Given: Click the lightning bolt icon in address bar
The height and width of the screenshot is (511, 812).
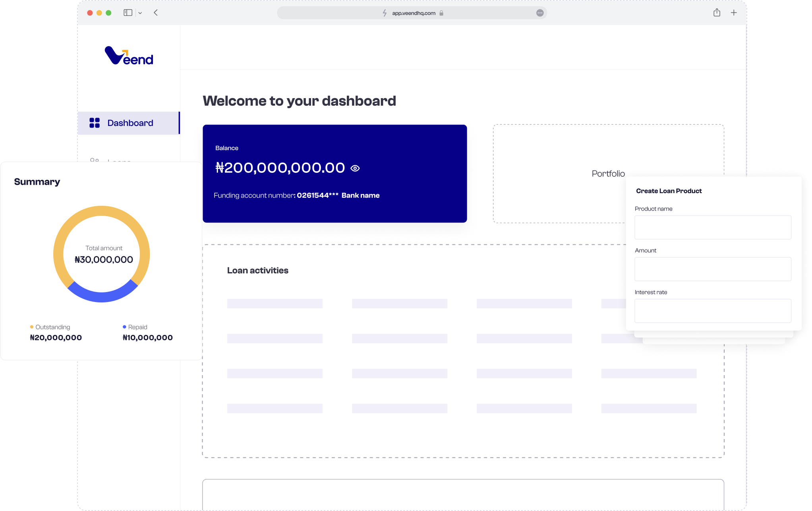Looking at the screenshot, I should tap(385, 13).
